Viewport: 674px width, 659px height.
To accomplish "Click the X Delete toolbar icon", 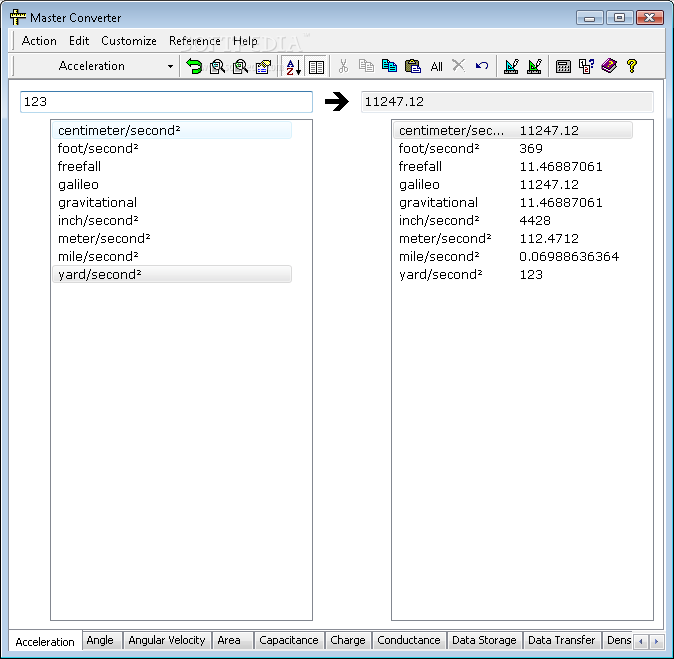I will (459, 66).
